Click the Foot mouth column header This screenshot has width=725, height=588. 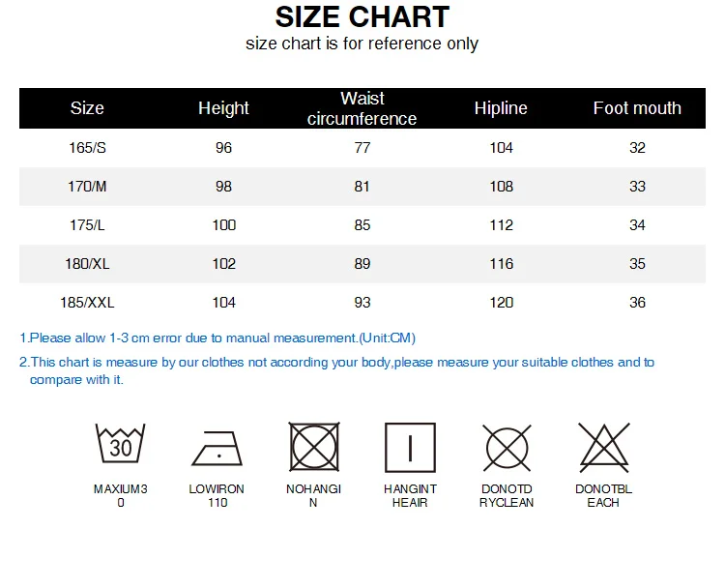tap(637, 108)
